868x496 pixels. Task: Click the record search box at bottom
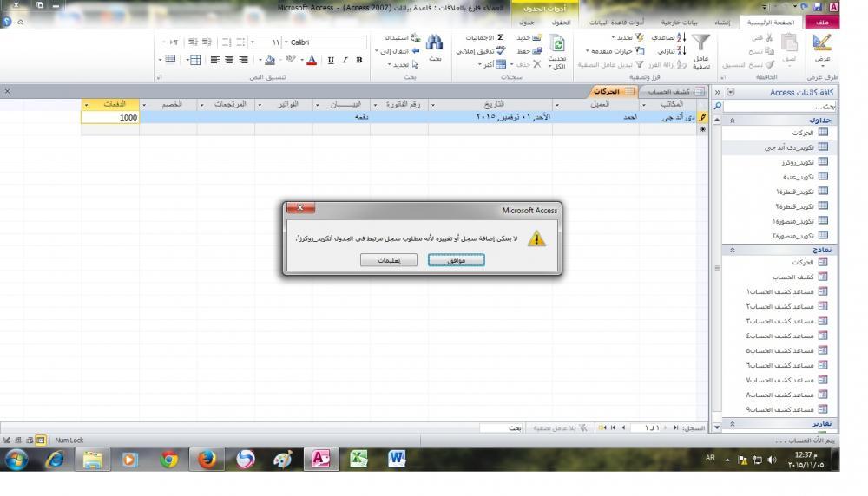pos(501,427)
